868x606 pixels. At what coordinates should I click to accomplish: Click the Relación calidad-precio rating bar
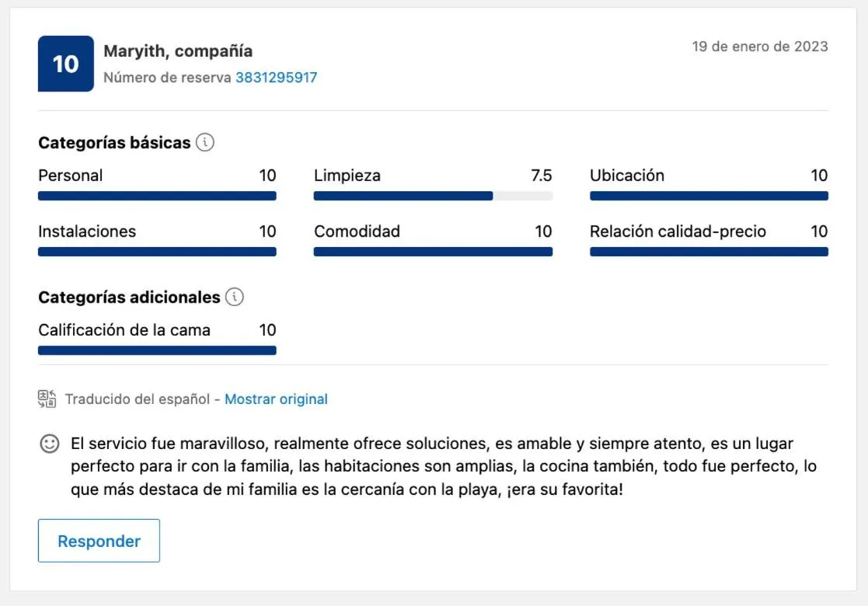(709, 252)
